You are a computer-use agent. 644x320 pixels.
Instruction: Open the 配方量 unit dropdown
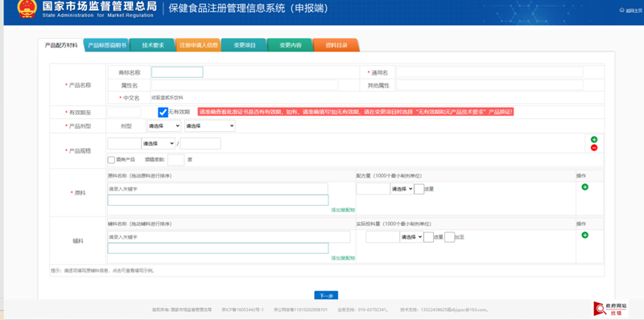(x=402, y=189)
